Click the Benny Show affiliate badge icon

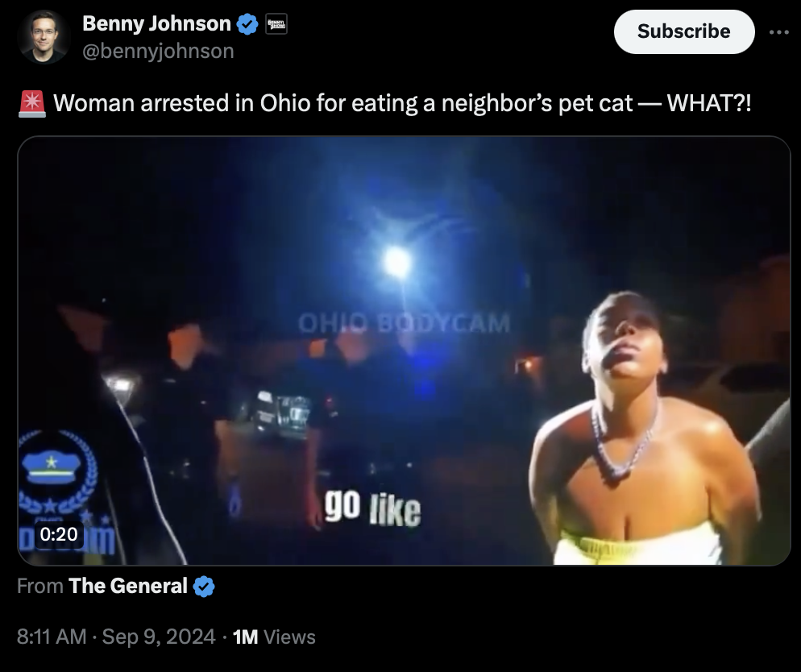tap(276, 24)
